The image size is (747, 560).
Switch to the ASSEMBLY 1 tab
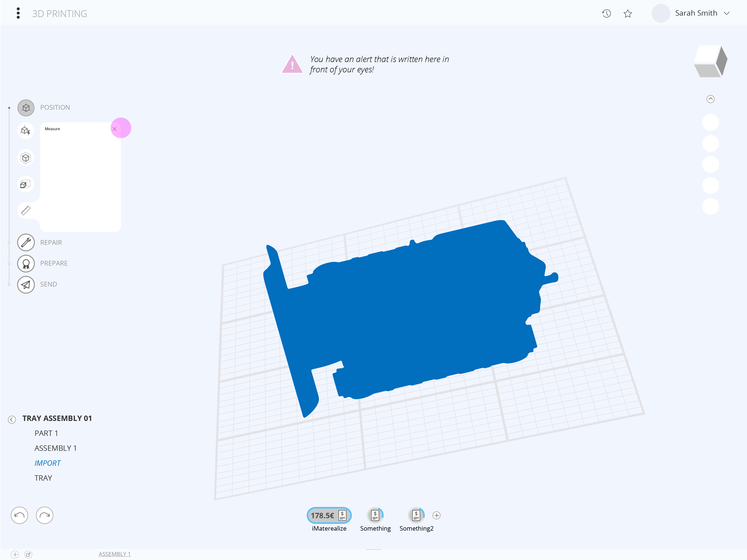[x=114, y=554]
